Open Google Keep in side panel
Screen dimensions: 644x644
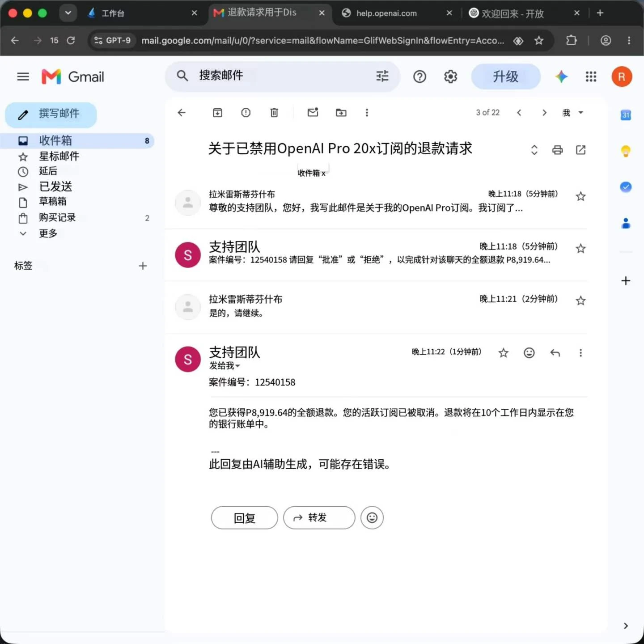626,151
